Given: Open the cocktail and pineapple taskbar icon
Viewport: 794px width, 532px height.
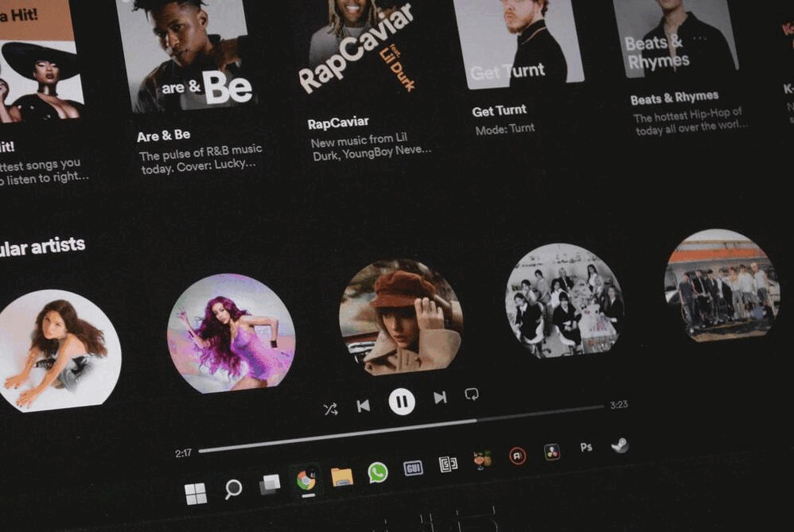Looking at the screenshot, I should 482,460.
